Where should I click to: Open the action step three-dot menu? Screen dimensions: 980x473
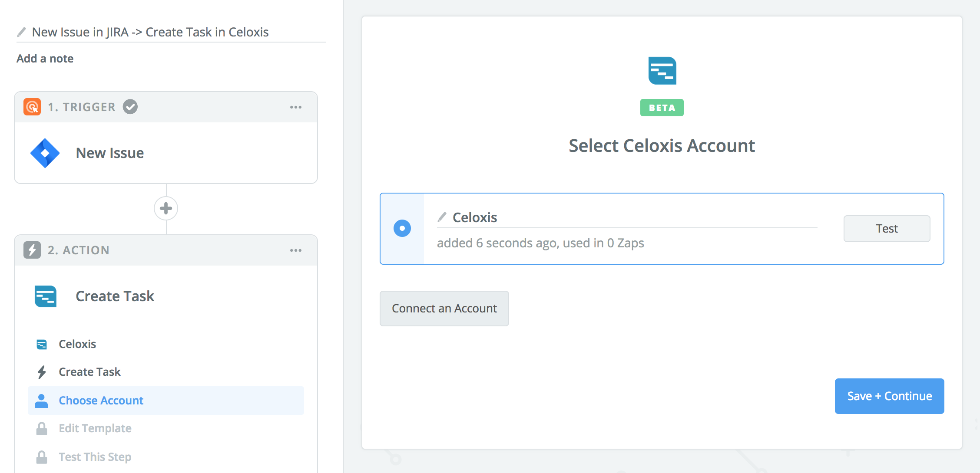point(296,250)
